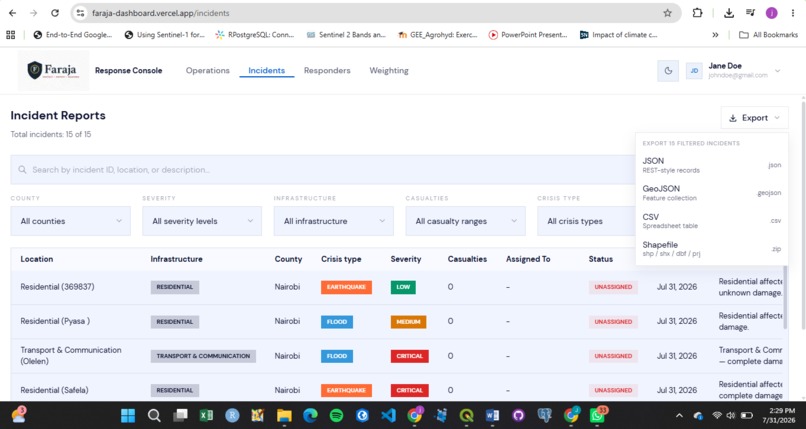Open Excel from the taskbar

tap(206, 415)
